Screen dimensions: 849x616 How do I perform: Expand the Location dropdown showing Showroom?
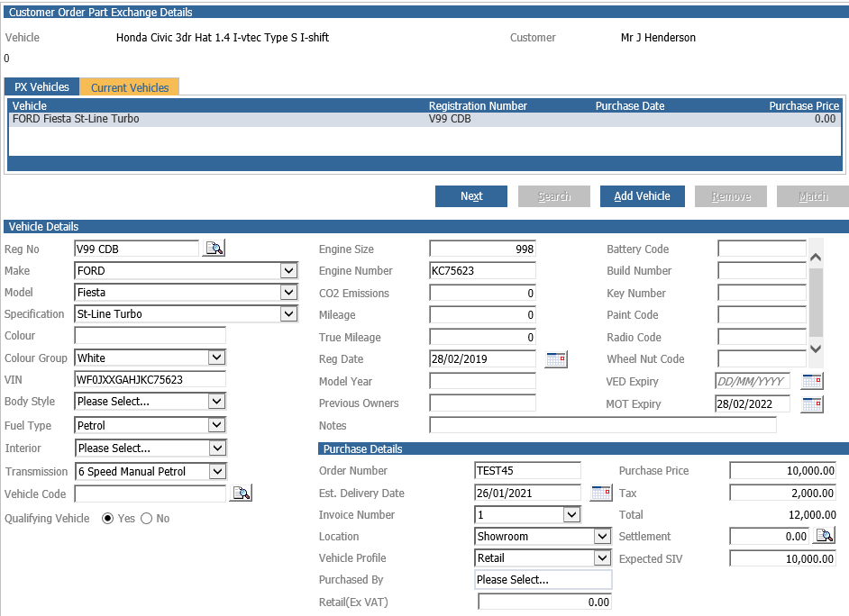click(602, 536)
